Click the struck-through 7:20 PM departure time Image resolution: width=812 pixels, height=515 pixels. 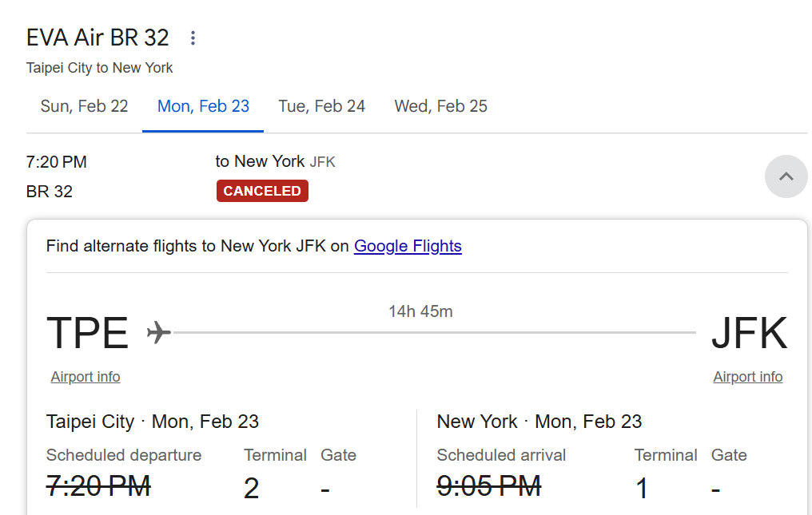[98, 485]
